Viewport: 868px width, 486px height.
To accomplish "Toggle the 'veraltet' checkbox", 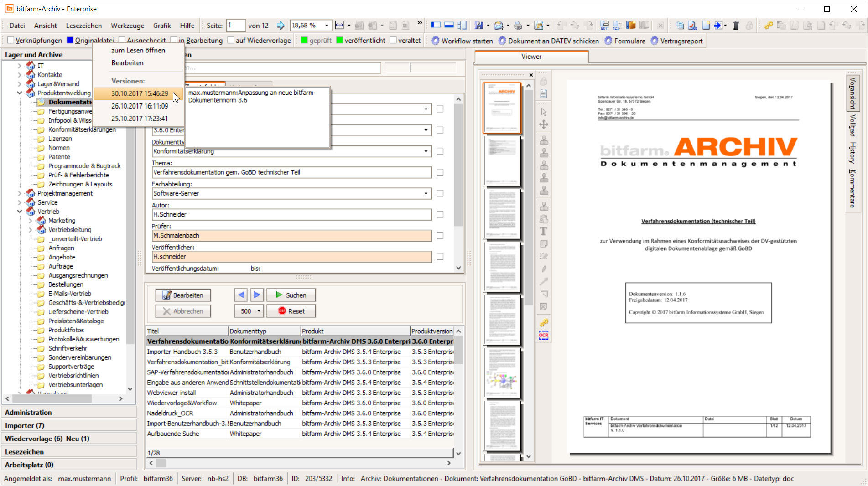I will 393,40.
